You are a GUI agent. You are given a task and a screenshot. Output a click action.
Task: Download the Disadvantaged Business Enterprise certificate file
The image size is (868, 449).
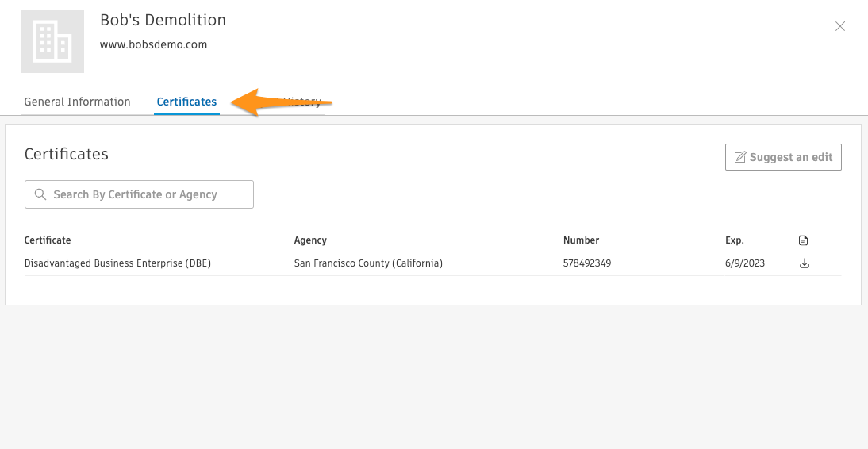tap(804, 263)
